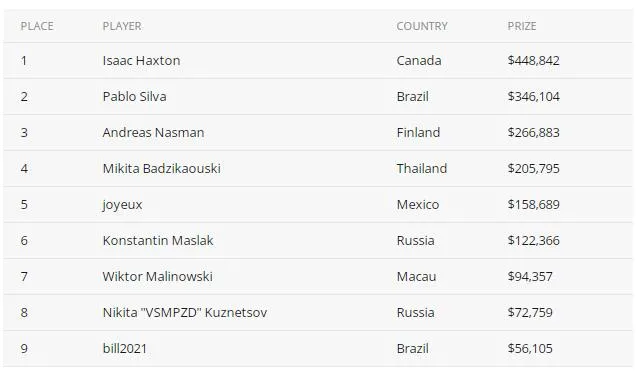Select player name Pablo Silva
The image size is (636, 375).
(134, 96)
